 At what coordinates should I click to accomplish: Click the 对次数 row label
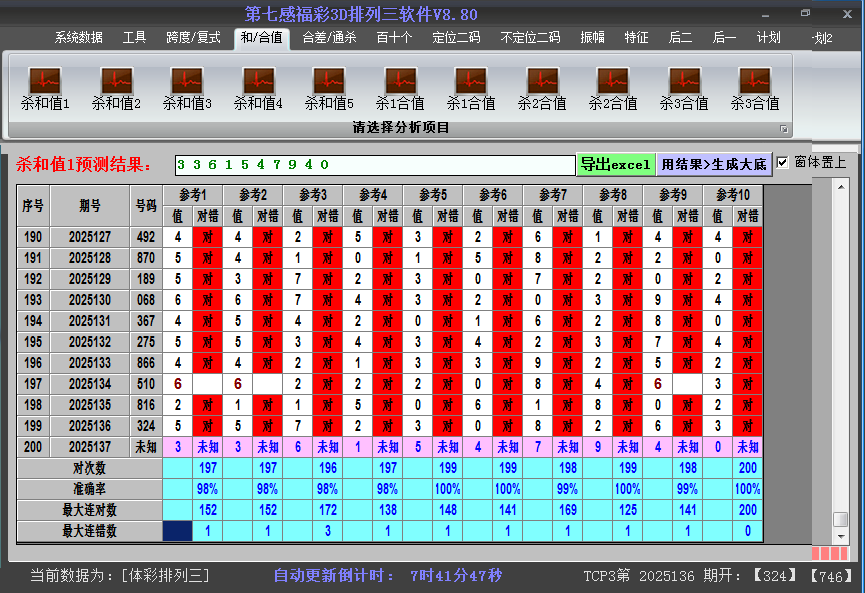click(89, 468)
